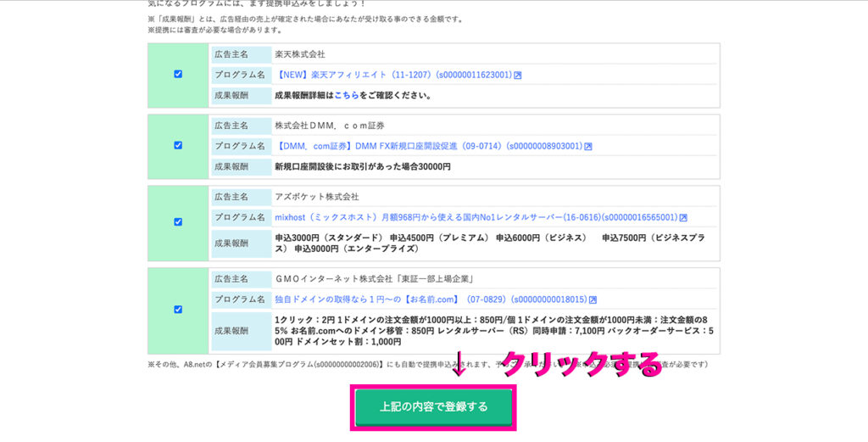868x442 pixels.
Task: Toggle the GMOインターネット お名前.com checkbox
Action: click(178, 309)
